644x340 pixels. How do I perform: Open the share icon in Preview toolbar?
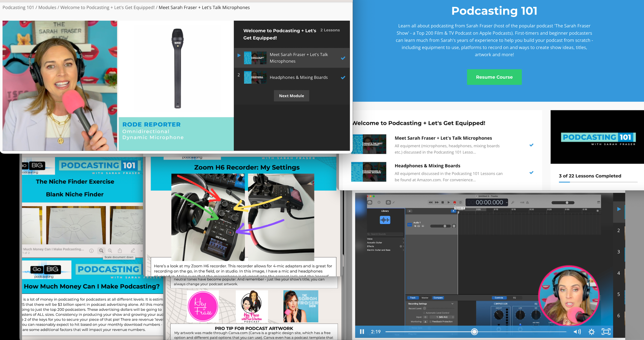point(120,251)
